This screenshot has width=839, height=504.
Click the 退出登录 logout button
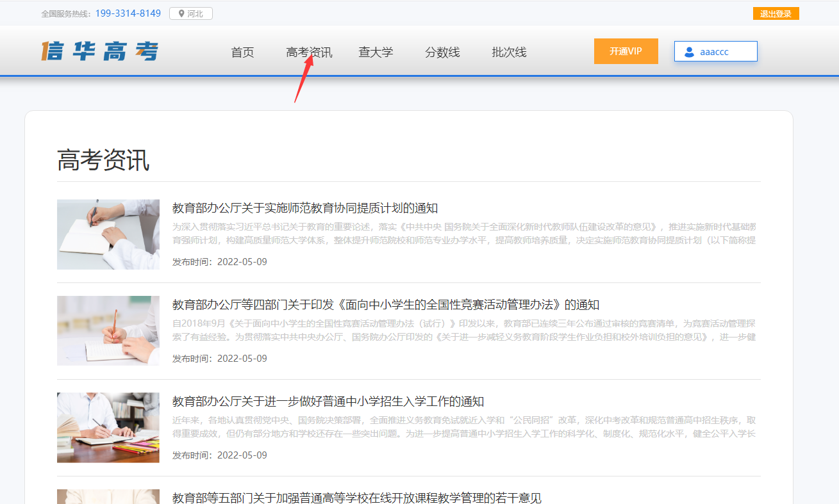click(776, 13)
